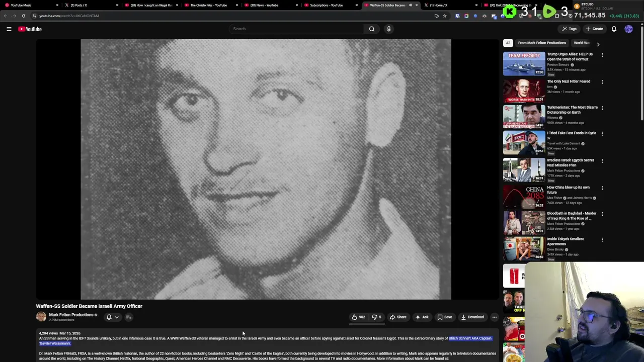Open Mark Felton Productions channel name link
Screen dimensions: 644x362
coord(71,315)
